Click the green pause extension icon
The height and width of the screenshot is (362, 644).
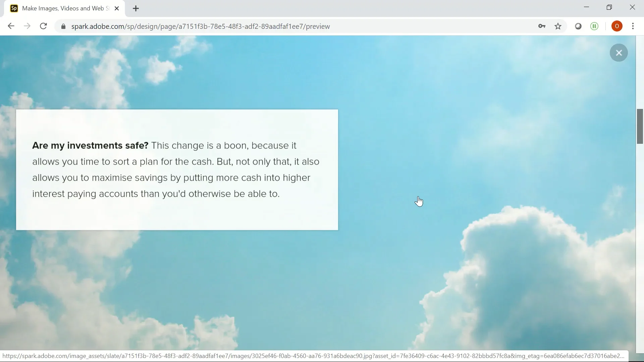coord(594,26)
